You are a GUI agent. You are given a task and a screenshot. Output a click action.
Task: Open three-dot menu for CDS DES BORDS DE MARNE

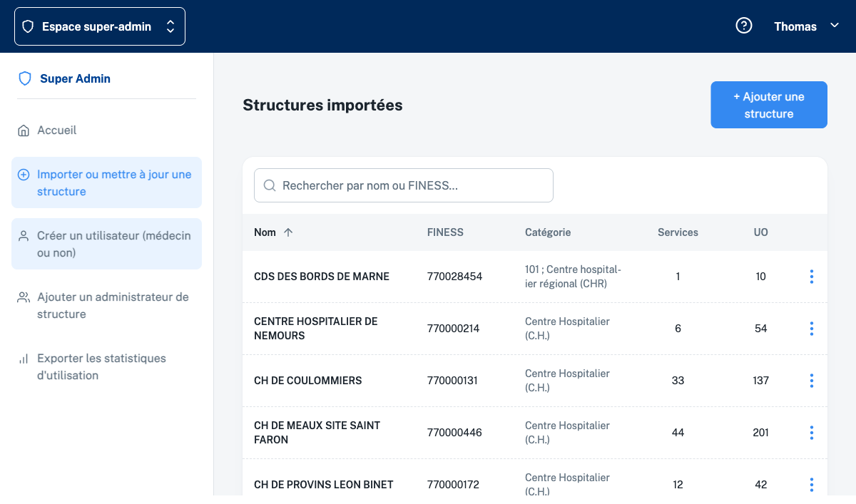coord(812,277)
